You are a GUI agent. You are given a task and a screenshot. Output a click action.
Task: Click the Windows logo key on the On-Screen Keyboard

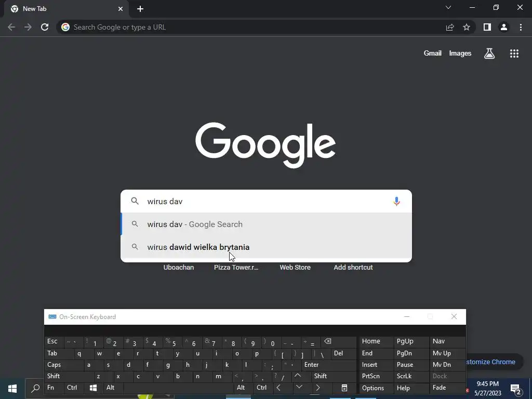click(94, 388)
